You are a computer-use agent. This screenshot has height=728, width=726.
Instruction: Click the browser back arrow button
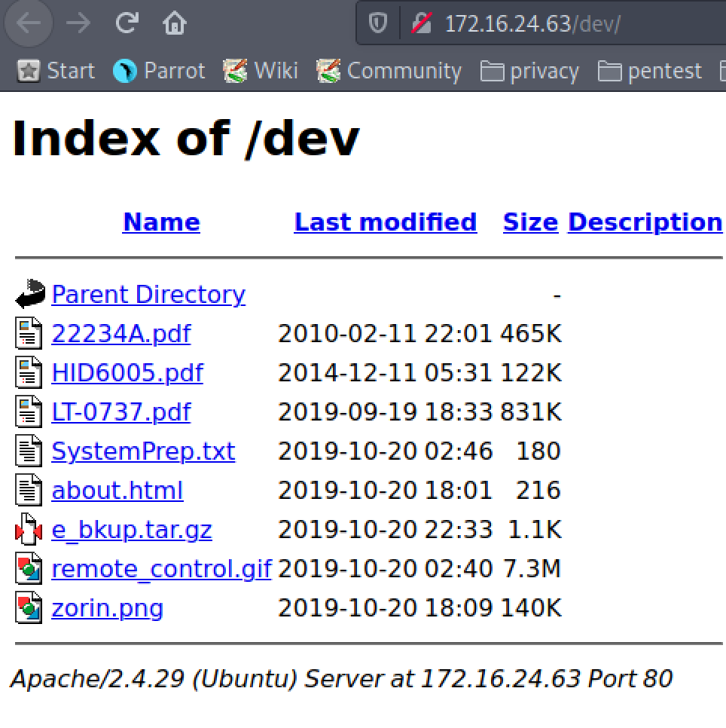coord(29,23)
